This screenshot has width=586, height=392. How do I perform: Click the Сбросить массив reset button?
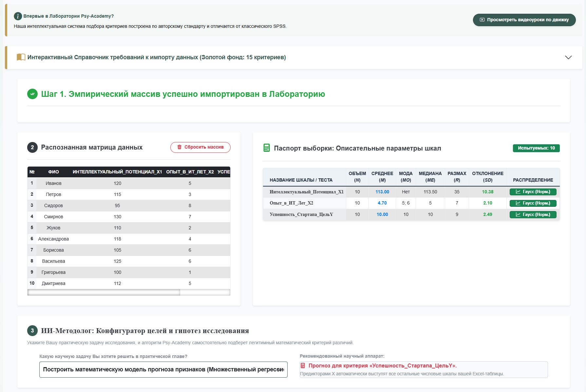[x=200, y=147]
